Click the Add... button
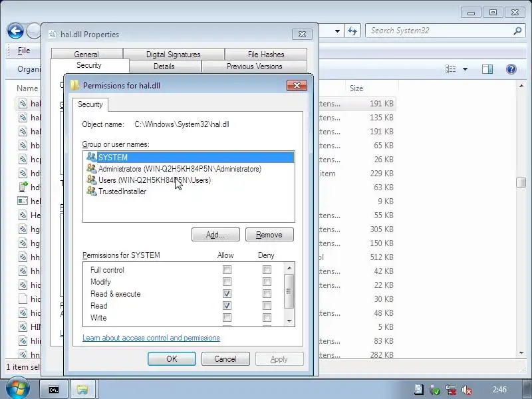The image size is (532, 399). [215, 235]
